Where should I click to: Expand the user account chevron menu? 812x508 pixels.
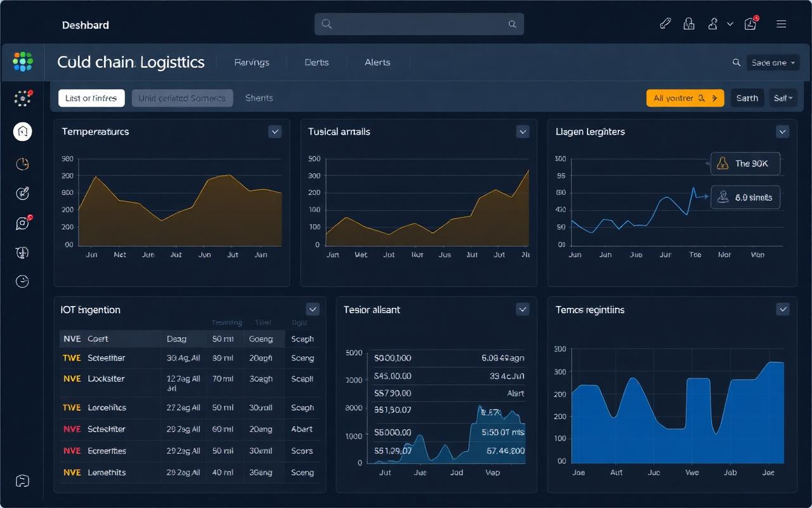730,23
